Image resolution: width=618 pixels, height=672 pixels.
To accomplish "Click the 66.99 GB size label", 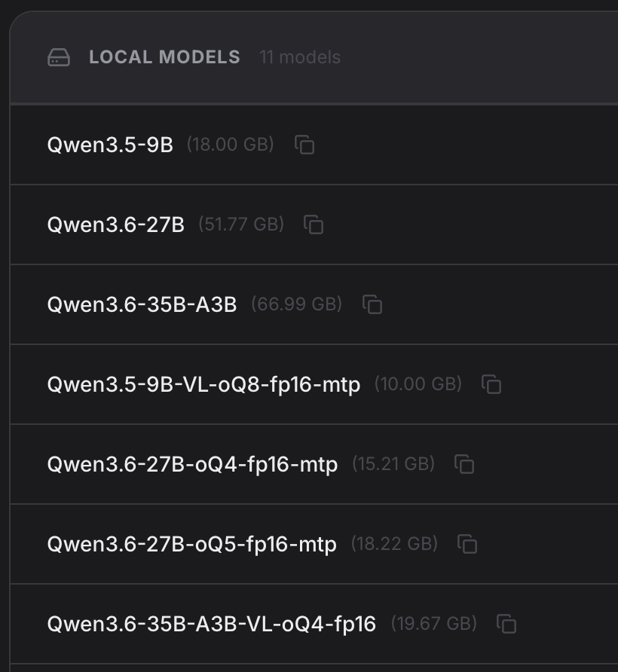I will [297, 304].
